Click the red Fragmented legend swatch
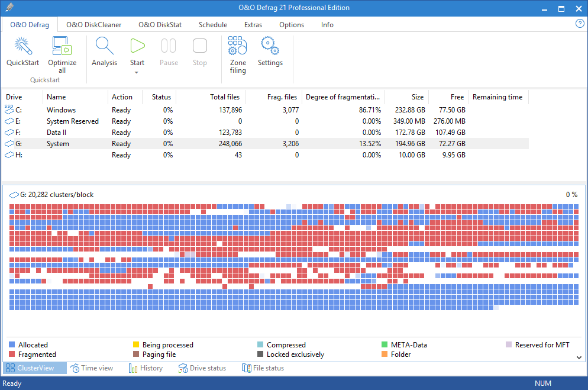Image resolution: width=588 pixels, height=390 pixels. (12, 354)
